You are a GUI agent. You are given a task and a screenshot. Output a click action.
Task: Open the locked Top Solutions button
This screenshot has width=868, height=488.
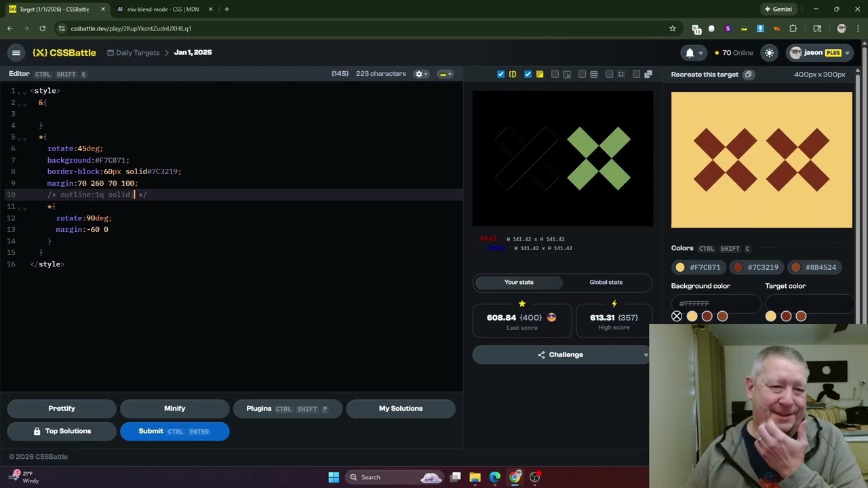pos(62,431)
